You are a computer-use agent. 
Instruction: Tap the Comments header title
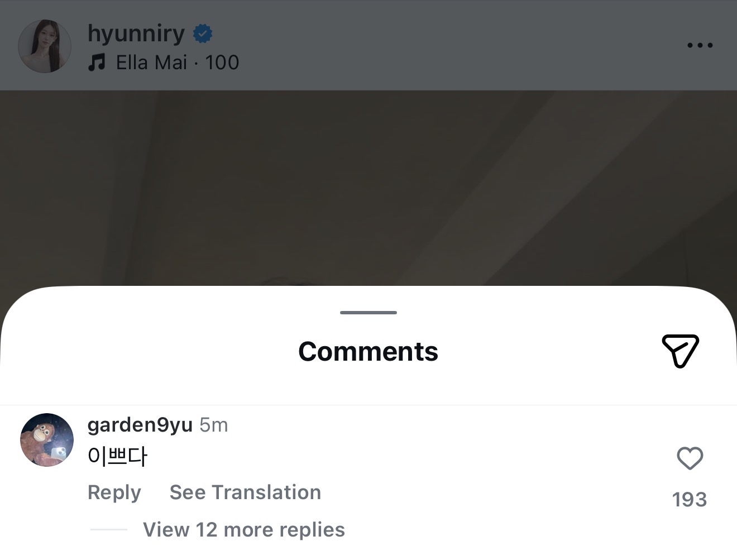pyautogui.click(x=368, y=351)
